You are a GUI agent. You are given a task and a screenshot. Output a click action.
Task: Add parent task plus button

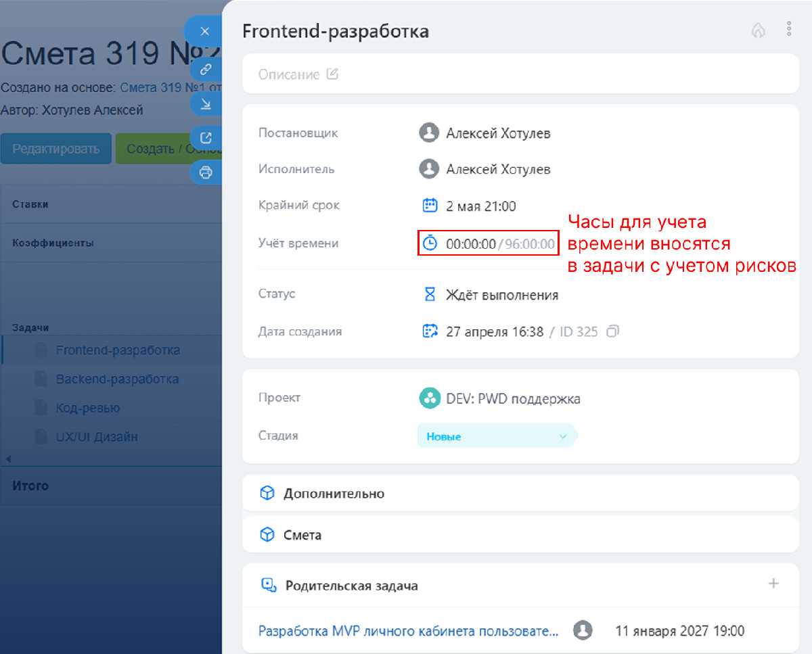pos(773,584)
